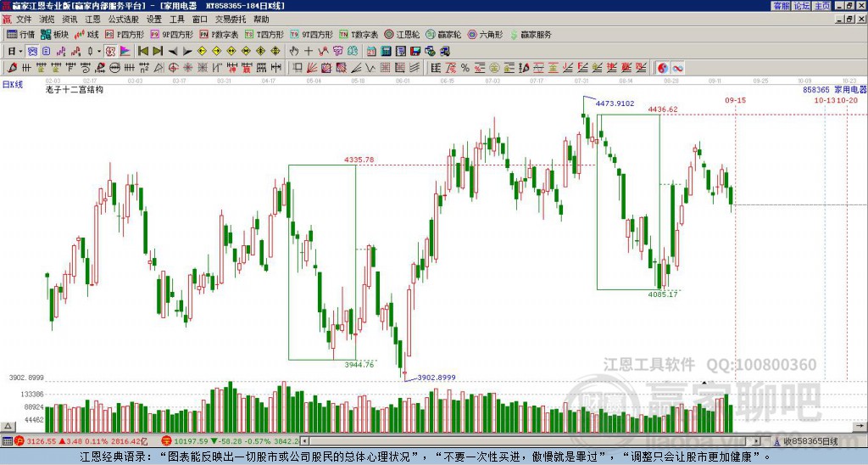This screenshot has height=465, width=868.
Task: Open the P数字表 tool
Action: click(x=220, y=34)
